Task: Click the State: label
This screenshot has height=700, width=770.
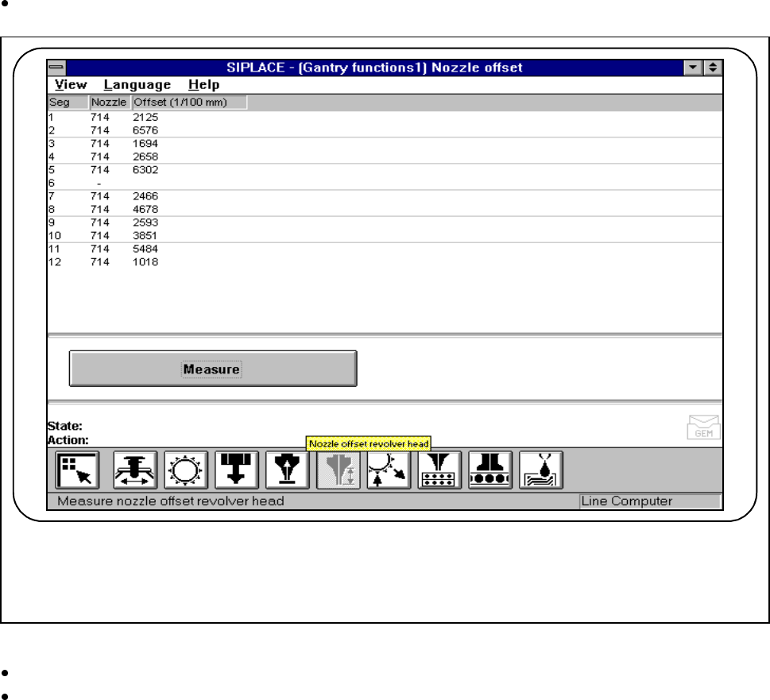Action: tap(65, 426)
